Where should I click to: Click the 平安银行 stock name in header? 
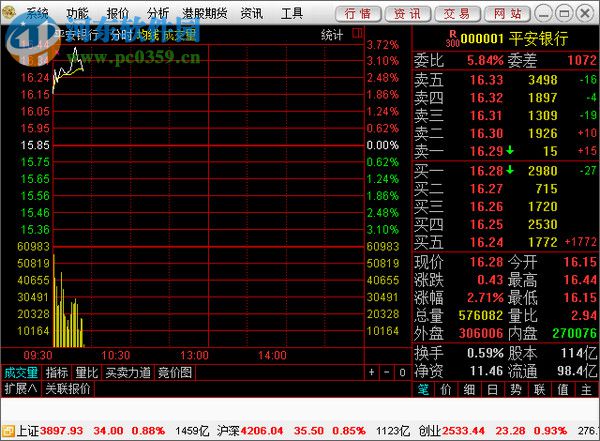(538, 39)
